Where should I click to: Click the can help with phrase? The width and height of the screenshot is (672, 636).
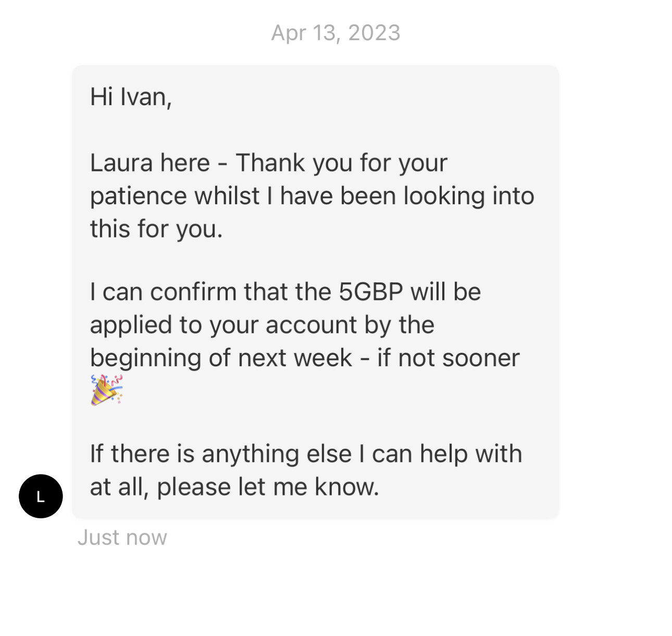pyautogui.click(x=447, y=454)
